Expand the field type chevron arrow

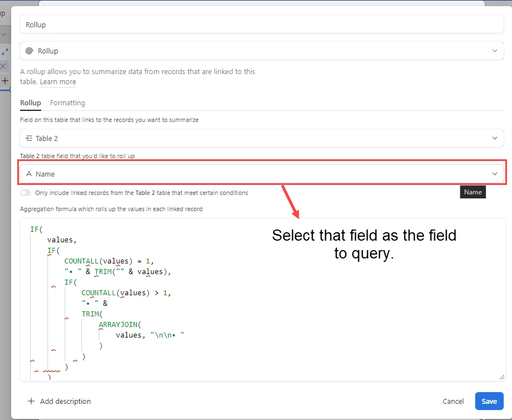[x=494, y=51]
